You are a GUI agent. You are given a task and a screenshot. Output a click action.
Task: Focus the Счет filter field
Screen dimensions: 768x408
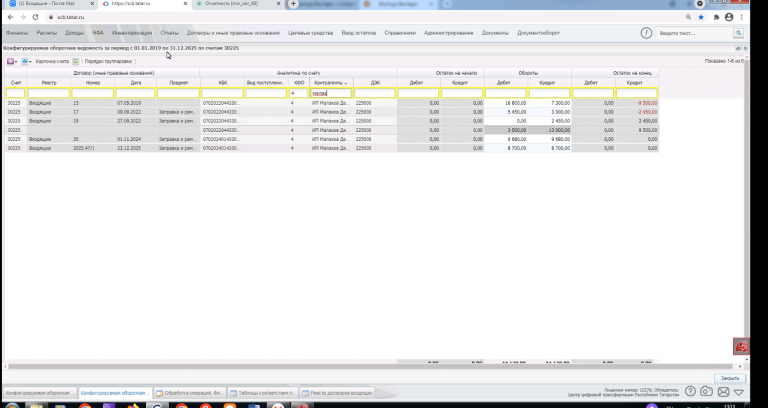point(15,93)
